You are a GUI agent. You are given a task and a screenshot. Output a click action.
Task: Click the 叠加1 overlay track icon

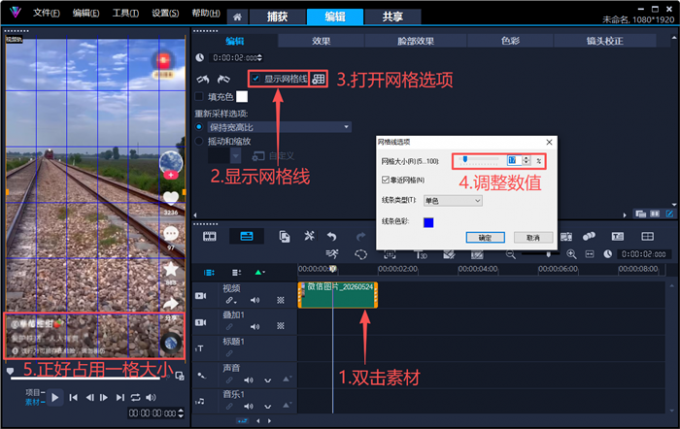tap(200, 323)
